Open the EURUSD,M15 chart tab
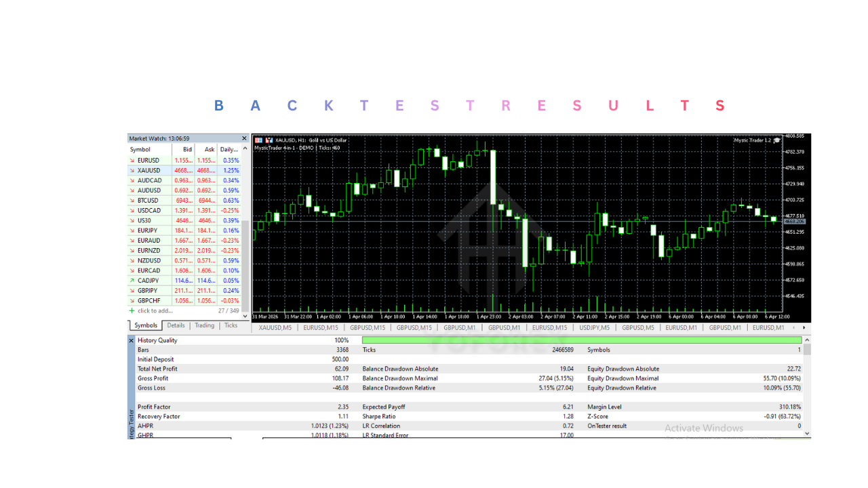Screen dimensions: 868x488 (320, 327)
